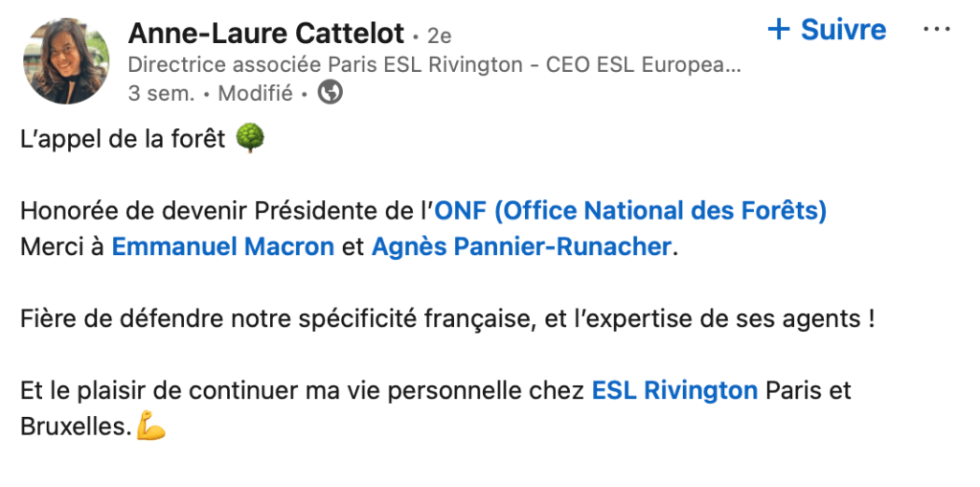This screenshot has height=487, width=980.
Task: Click the flexed bicep emoji
Action: click(150, 428)
